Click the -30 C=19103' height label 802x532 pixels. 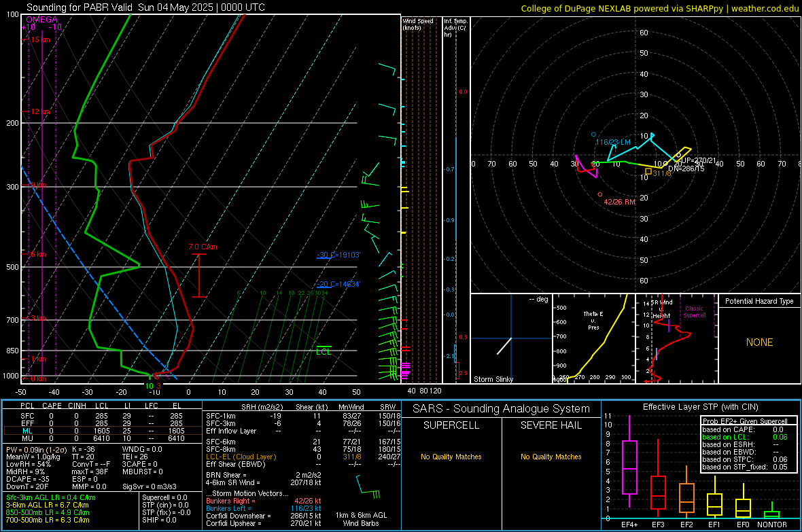pos(338,255)
